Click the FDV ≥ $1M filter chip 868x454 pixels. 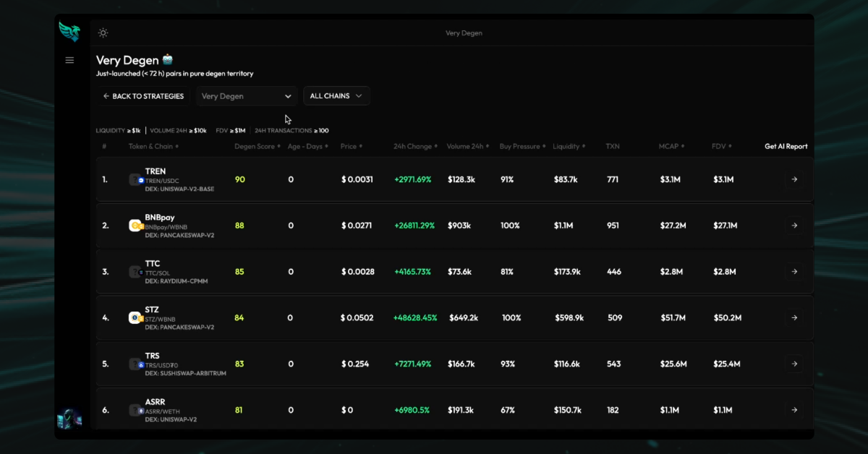point(230,130)
